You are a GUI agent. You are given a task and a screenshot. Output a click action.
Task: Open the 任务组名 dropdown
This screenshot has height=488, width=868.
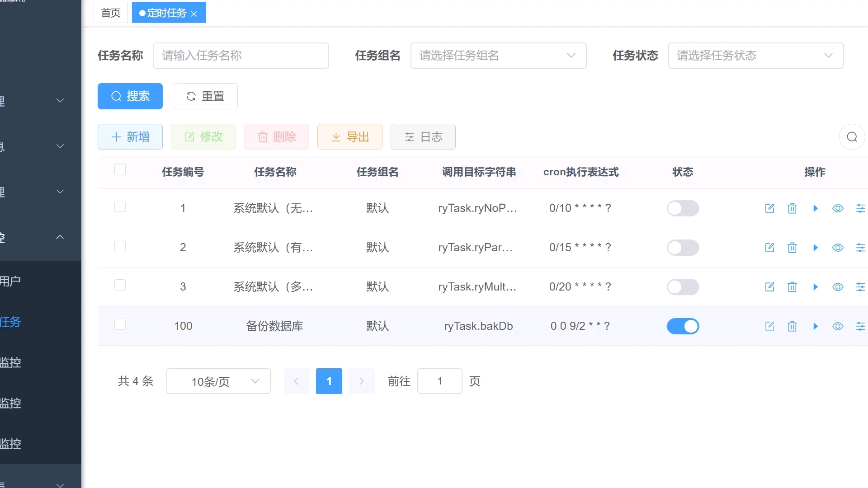pos(498,56)
